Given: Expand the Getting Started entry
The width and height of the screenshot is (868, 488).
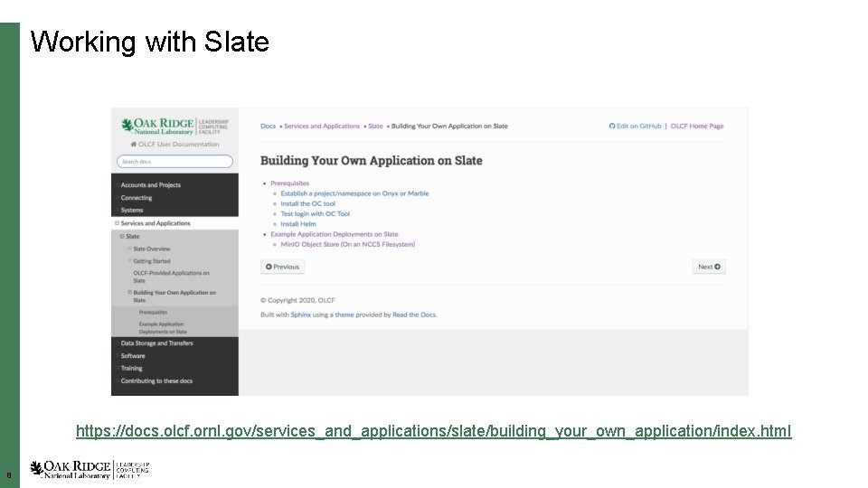Looking at the screenshot, I should click(130, 260).
